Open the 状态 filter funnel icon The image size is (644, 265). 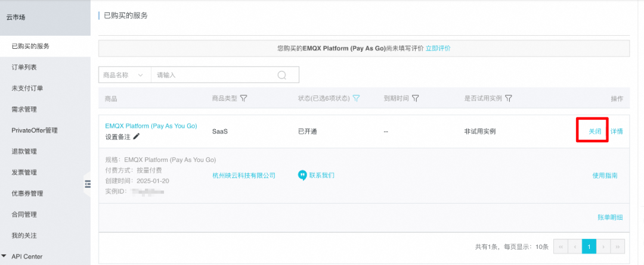(357, 98)
